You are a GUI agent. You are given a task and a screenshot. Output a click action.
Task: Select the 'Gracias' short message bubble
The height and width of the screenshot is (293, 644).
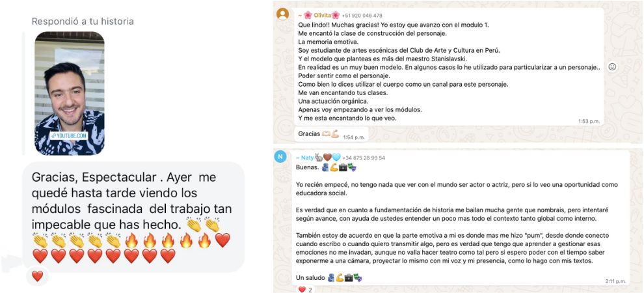point(332,134)
